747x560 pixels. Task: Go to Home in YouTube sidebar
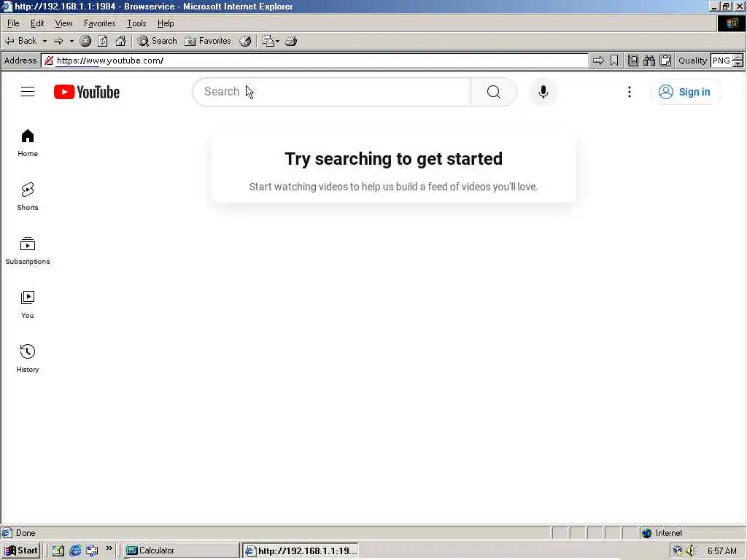pos(28,143)
